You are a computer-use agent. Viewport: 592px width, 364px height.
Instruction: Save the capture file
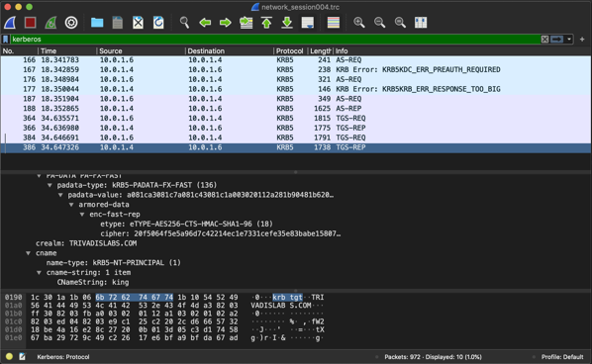point(118,23)
